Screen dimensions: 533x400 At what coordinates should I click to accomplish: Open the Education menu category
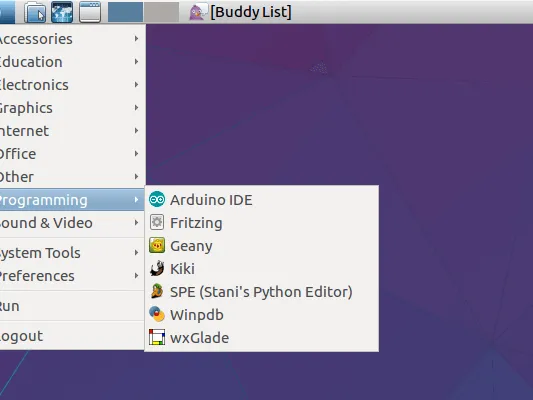click(72, 62)
